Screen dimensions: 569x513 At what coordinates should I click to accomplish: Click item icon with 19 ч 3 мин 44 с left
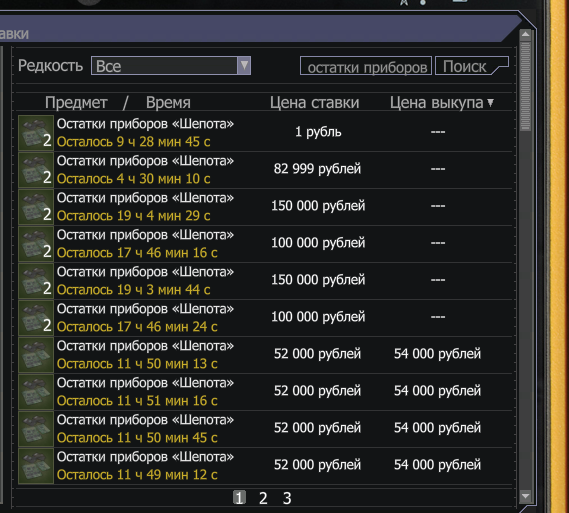[x=36, y=281]
